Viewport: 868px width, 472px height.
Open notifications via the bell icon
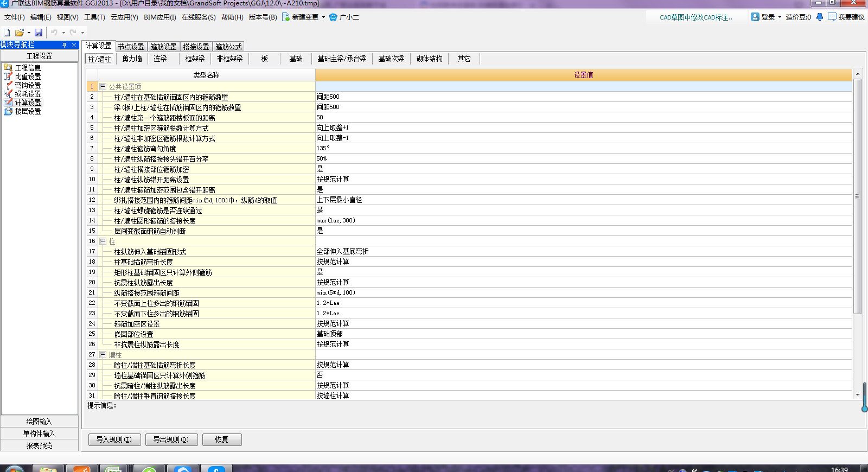[x=820, y=17]
